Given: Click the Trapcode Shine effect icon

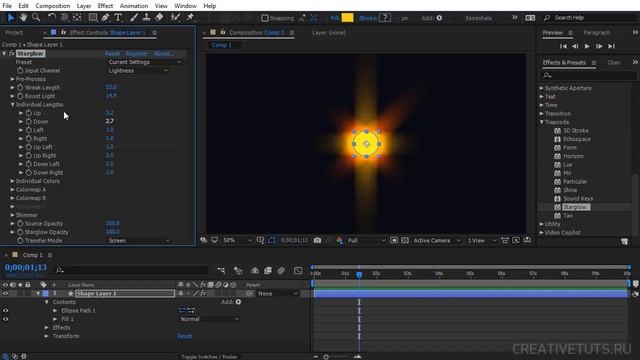Looking at the screenshot, I should coord(557,190).
